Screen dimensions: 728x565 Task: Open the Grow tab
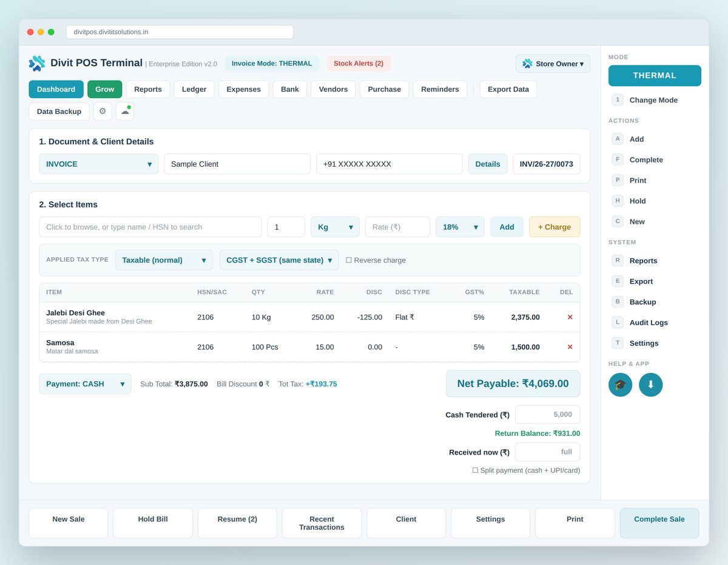(x=104, y=89)
